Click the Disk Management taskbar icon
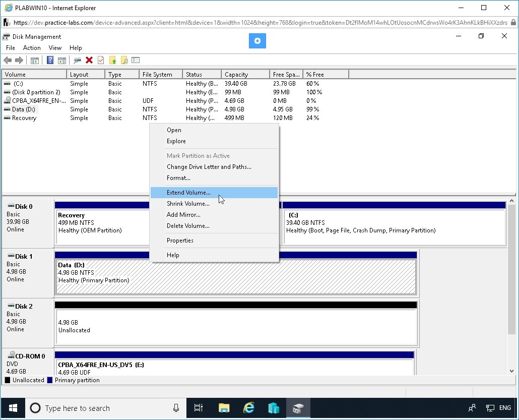Screen dimensions: 519x420 pyautogui.click(x=298, y=408)
